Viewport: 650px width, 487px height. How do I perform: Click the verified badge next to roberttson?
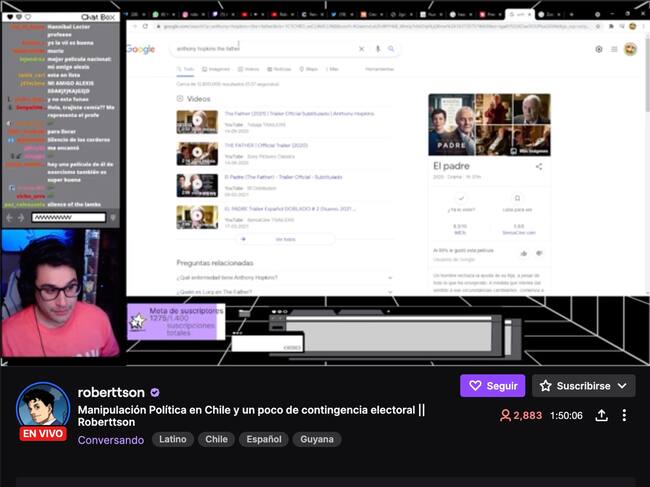155,392
